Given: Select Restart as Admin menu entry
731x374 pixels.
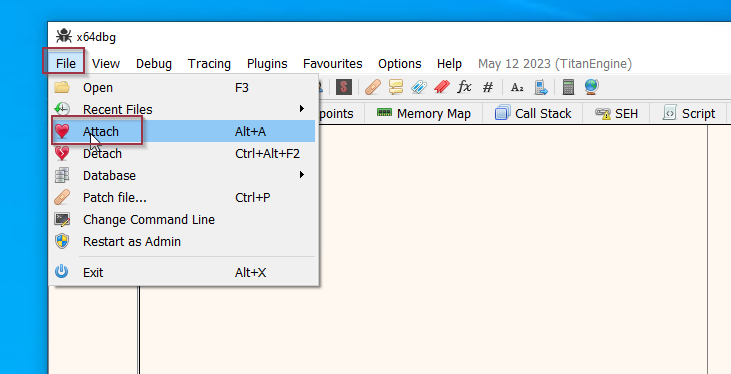Looking at the screenshot, I should click(x=182, y=242).
